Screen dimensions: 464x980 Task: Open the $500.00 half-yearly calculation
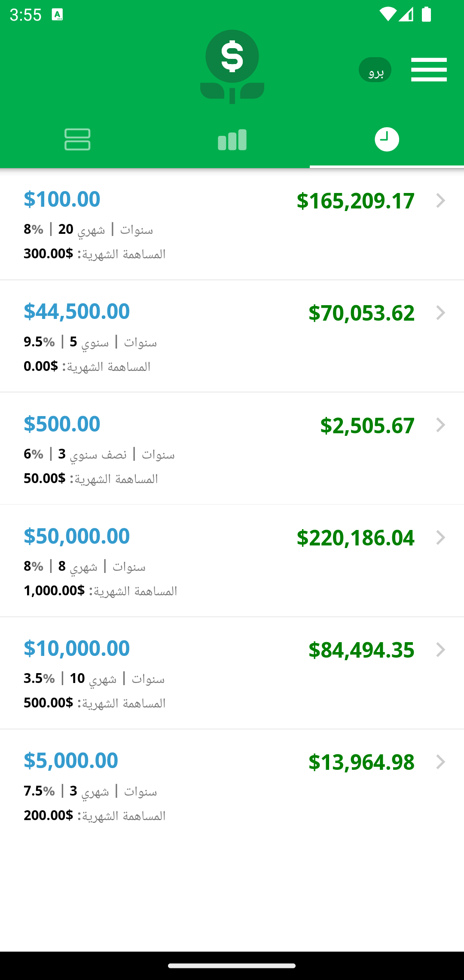coord(232,448)
